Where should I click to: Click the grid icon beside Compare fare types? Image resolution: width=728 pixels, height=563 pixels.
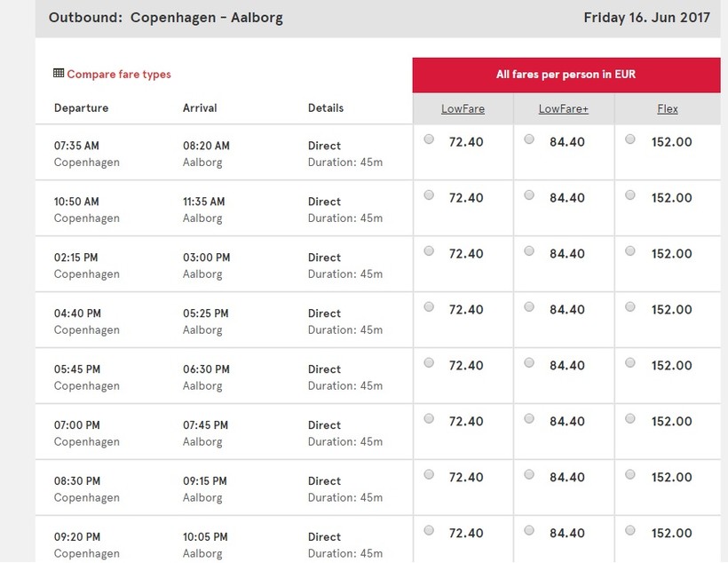pos(59,74)
